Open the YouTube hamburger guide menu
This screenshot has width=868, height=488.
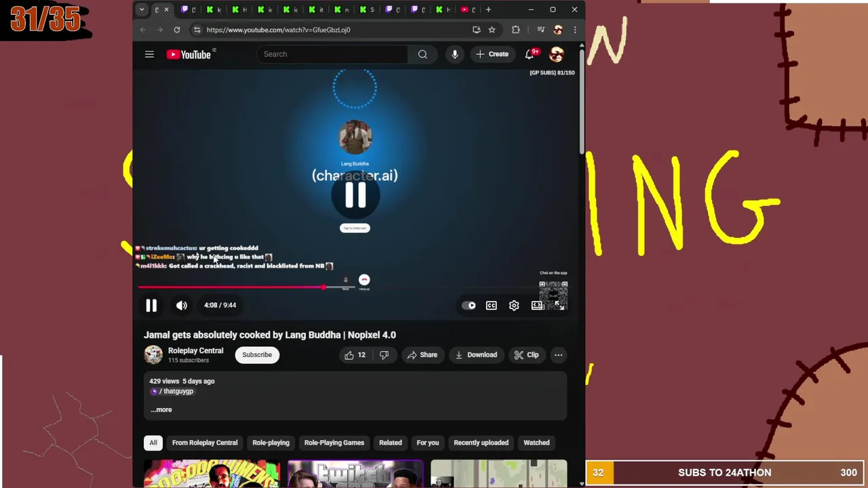coord(149,54)
